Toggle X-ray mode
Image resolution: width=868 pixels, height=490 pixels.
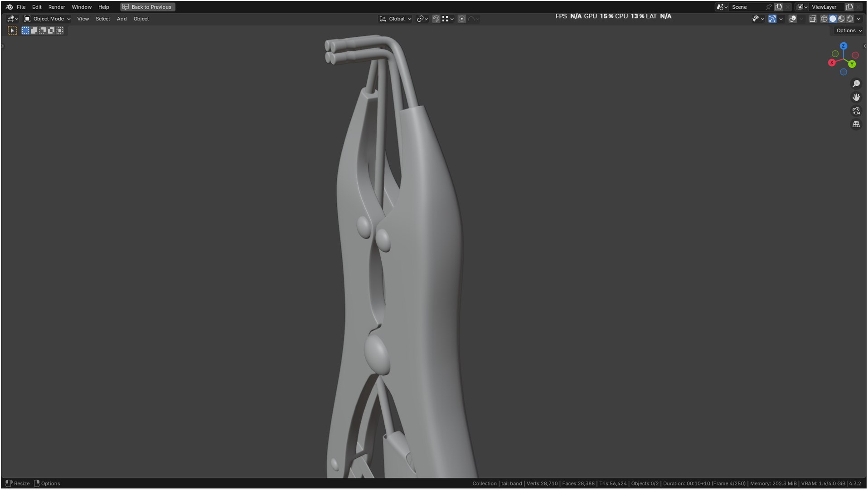[x=813, y=19]
